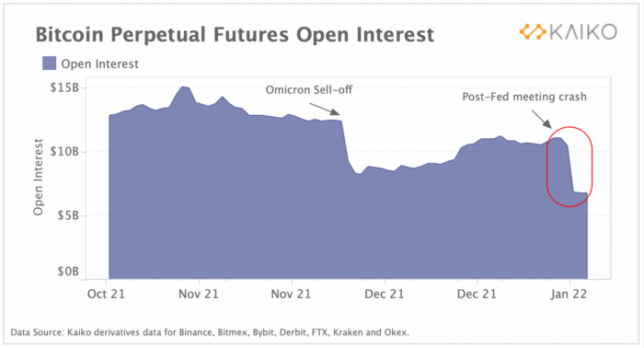This screenshot has width=644, height=348.
Task: Click the first Nov 21 axis tick label
Action: point(199,295)
